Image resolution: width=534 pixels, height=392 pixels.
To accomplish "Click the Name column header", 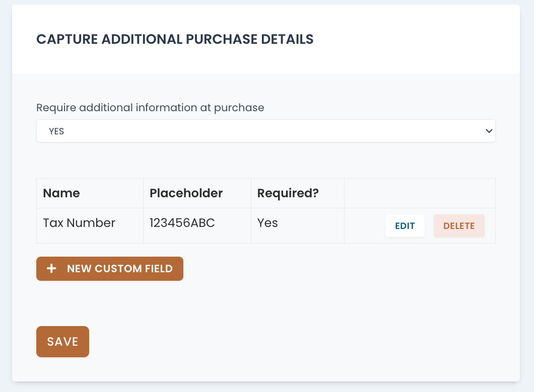I will [x=61, y=193].
